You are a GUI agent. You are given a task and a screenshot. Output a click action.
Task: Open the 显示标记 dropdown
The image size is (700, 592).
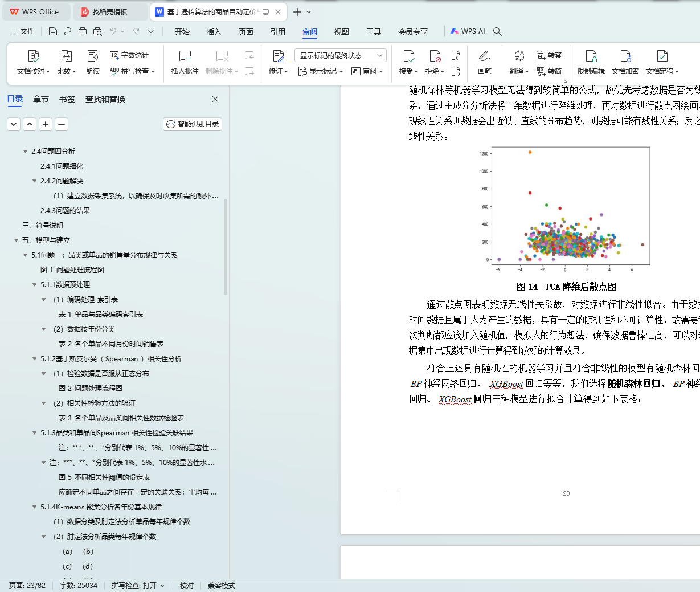click(321, 71)
